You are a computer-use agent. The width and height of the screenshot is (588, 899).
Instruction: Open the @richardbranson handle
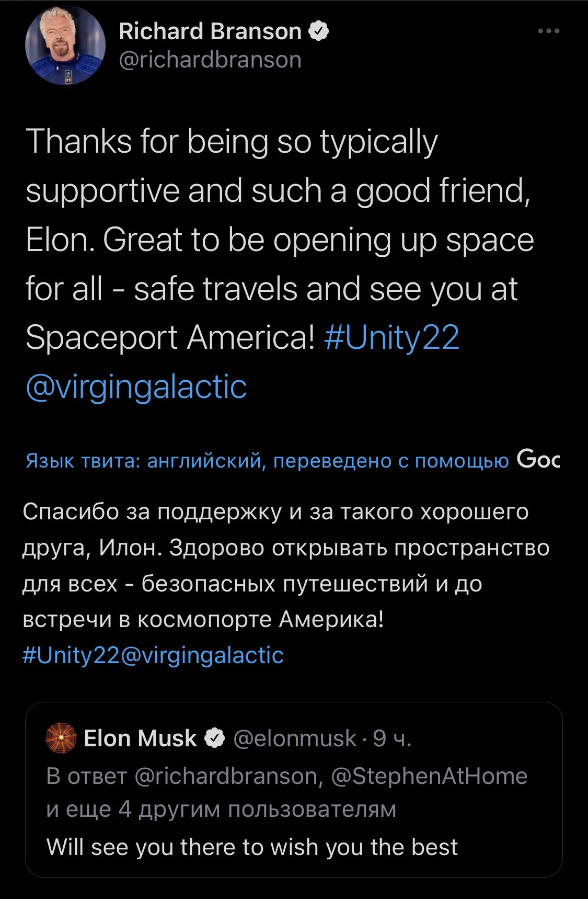coord(210,60)
